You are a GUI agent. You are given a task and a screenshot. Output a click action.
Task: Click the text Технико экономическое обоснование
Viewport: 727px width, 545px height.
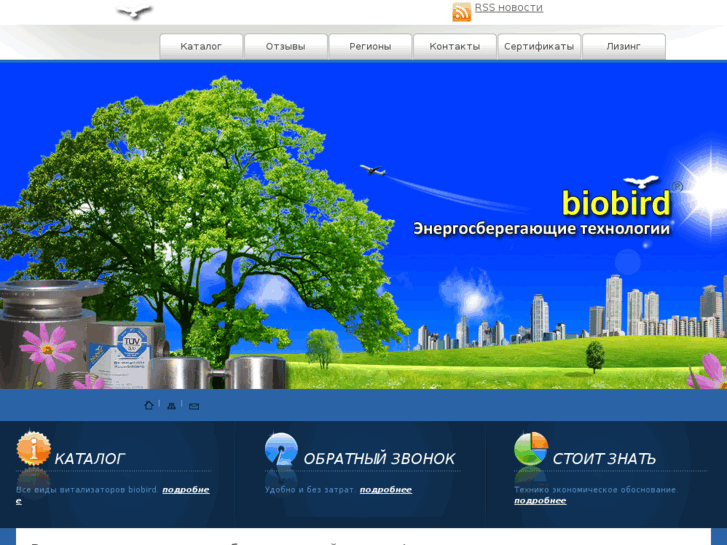(x=596, y=490)
